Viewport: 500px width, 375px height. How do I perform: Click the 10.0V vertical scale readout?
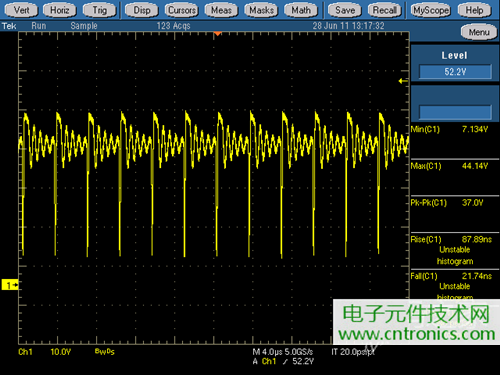point(61,352)
